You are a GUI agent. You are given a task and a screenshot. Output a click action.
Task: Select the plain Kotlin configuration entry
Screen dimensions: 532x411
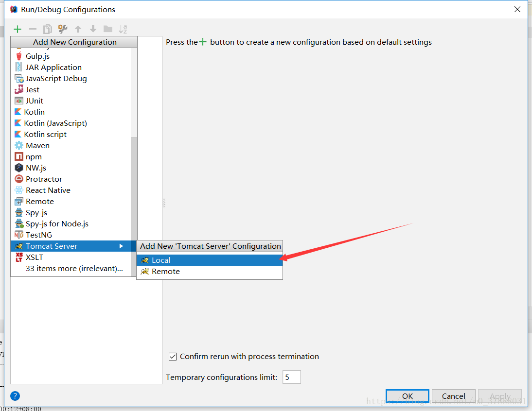tap(71, 112)
